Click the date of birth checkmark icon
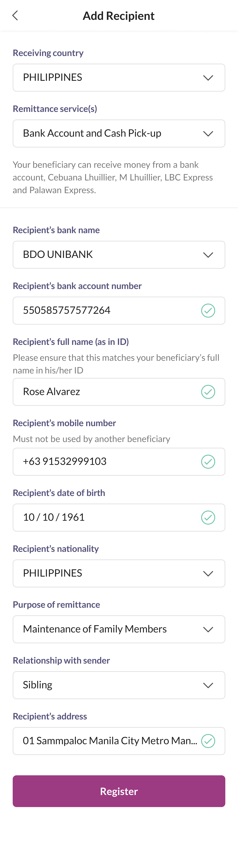The height and width of the screenshot is (868, 238). (x=208, y=518)
